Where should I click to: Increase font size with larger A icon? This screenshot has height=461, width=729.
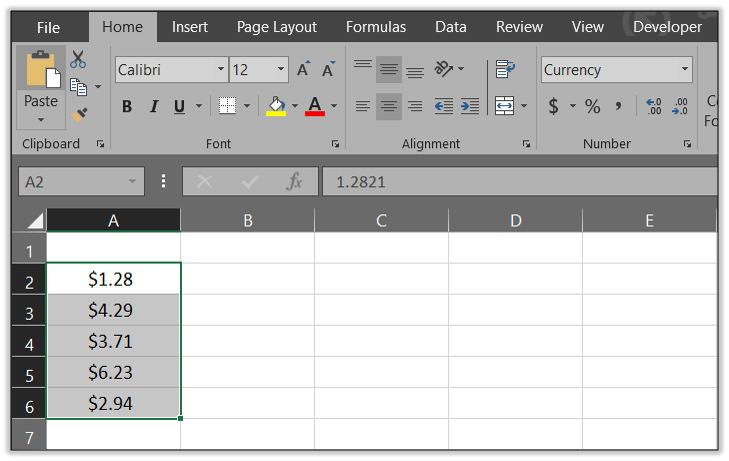(303, 69)
